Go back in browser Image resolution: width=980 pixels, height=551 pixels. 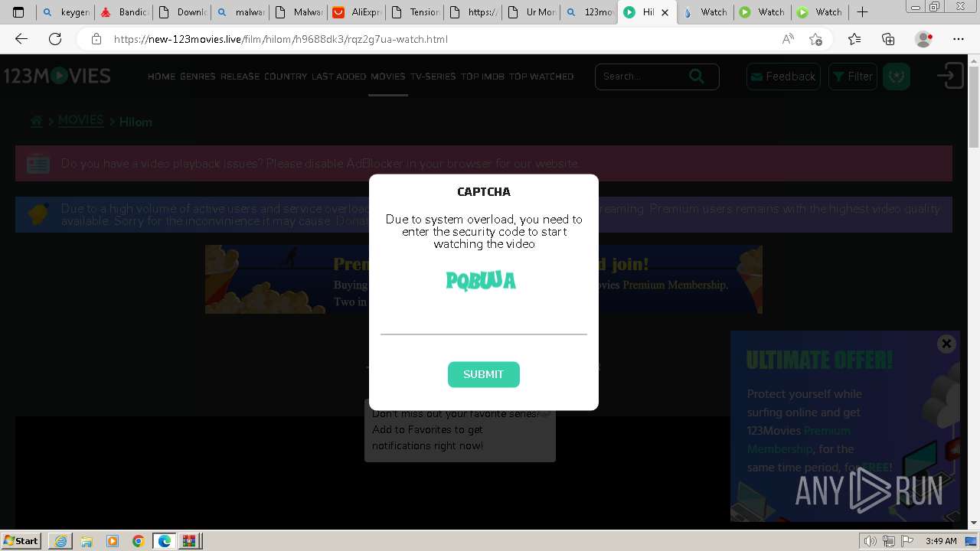click(21, 39)
